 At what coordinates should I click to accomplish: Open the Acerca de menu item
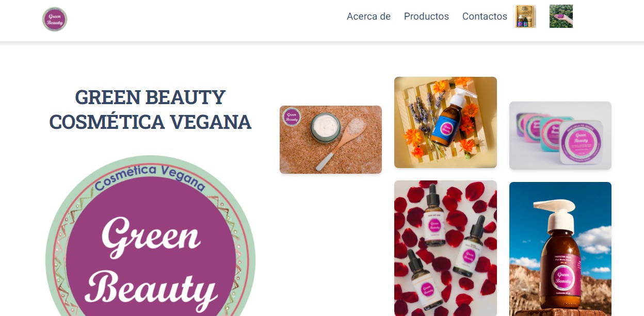coord(368,16)
